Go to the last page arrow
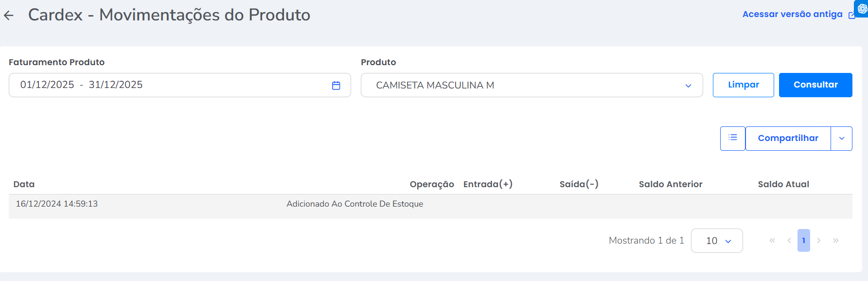868x281 pixels. tap(835, 241)
